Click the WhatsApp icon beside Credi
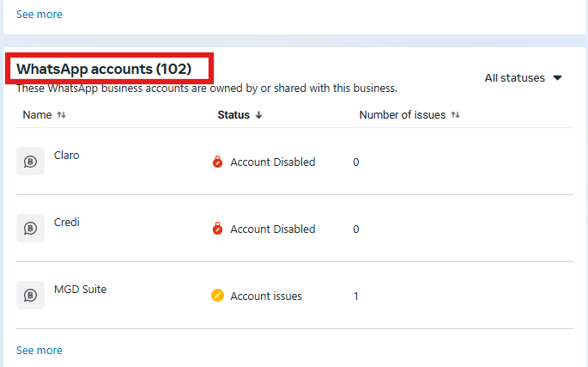The image size is (588, 367). pos(30,228)
